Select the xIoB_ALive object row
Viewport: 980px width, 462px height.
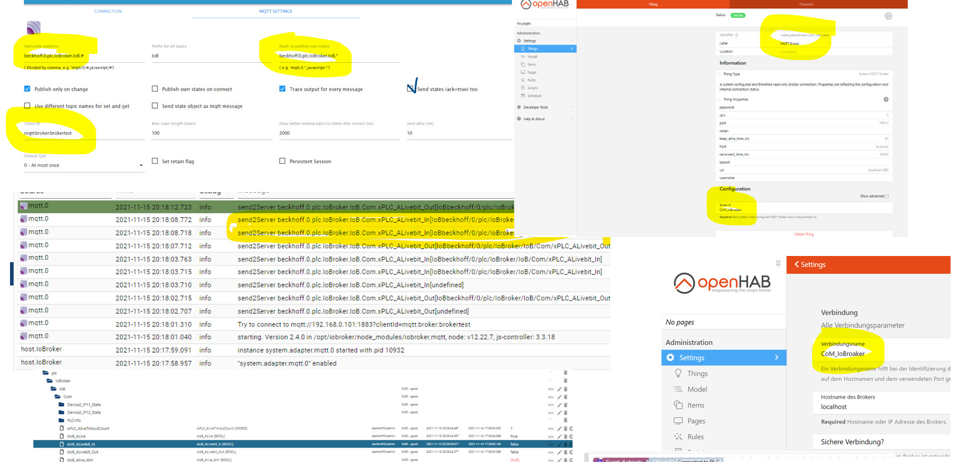pos(303,436)
